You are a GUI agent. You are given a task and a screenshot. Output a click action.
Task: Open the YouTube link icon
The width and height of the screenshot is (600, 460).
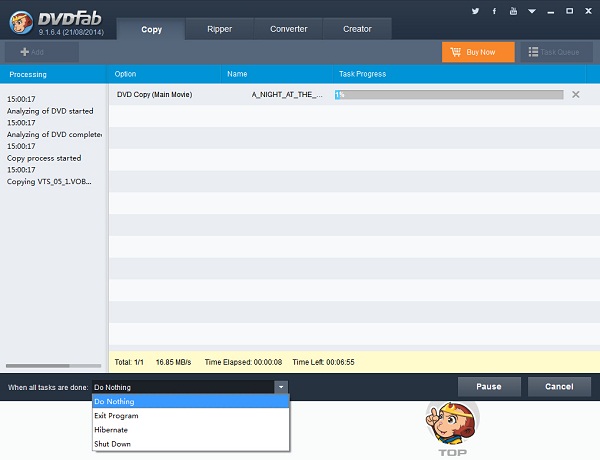(x=513, y=11)
